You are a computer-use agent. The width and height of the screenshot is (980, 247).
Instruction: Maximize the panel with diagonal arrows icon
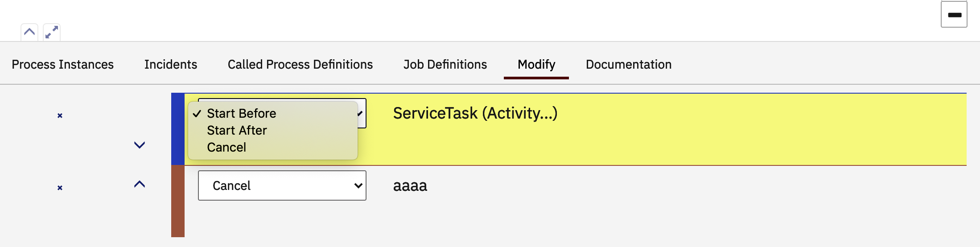pyautogui.click(x=52, y=32)
